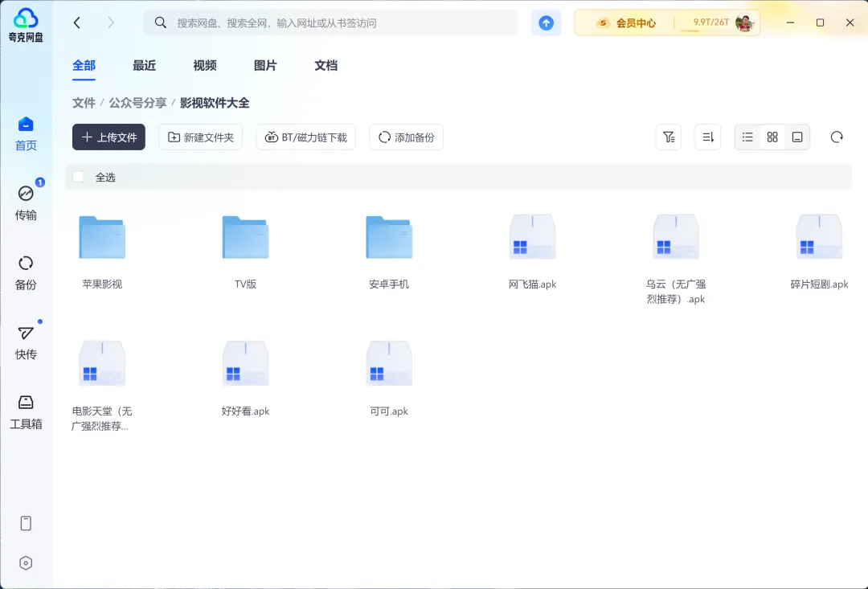Screen dimensions: 868x589
Task: Open the 工具箱 toolbox
Action: click(26, 412)
